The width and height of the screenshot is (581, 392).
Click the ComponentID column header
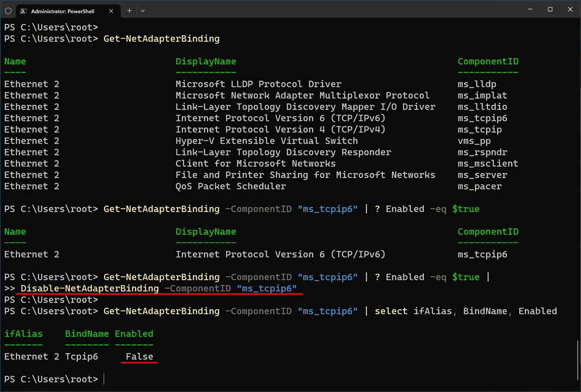488,61
